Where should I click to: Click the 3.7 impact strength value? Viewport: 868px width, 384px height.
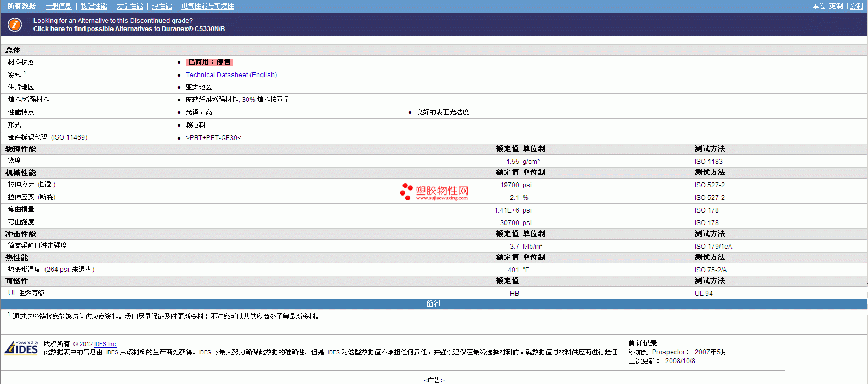(514, 247)
